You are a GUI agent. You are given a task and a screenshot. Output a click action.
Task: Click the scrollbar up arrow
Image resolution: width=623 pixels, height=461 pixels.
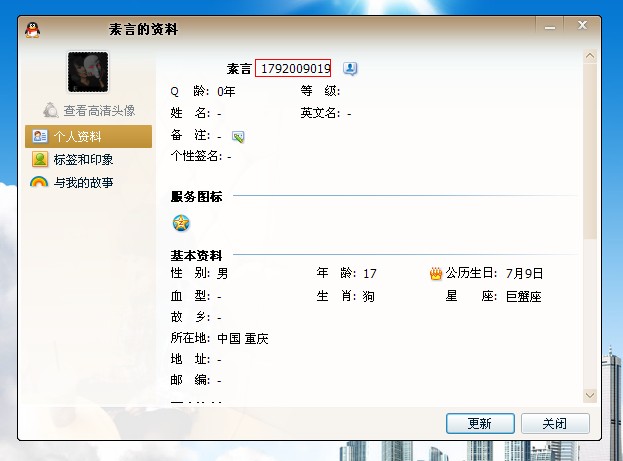click(590, 56)
